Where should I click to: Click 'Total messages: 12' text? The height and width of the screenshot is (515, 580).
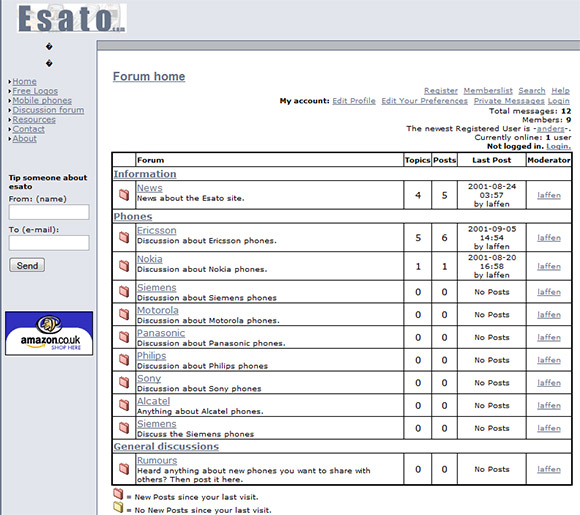pyautogui.click(x=530, y=111)
